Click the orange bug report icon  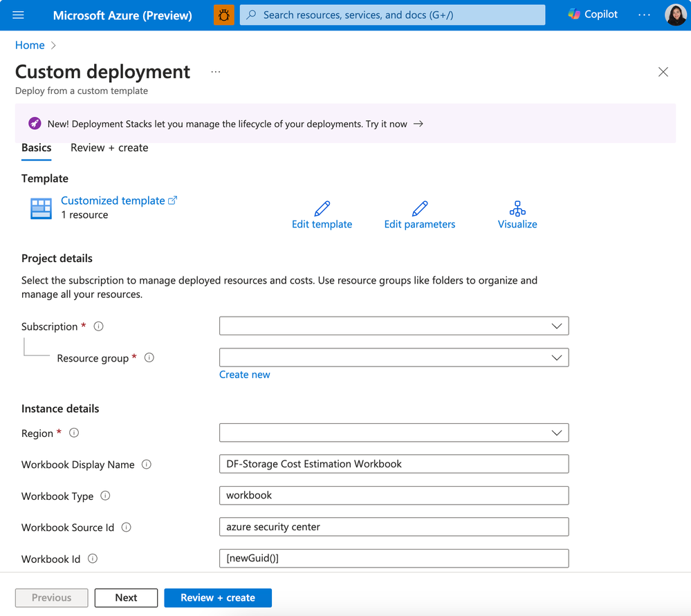224,15
